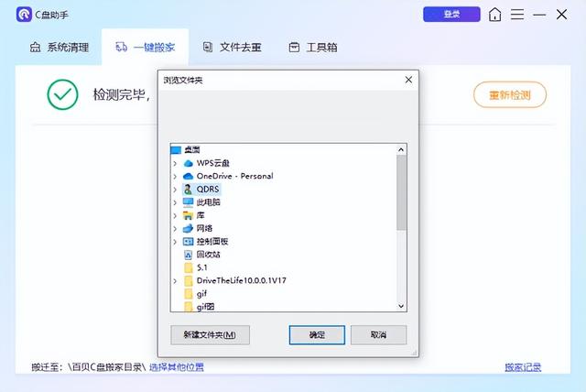The image size is (586, 392).
Task: Select the 此电脑 entry text
Action: point(208,202)
